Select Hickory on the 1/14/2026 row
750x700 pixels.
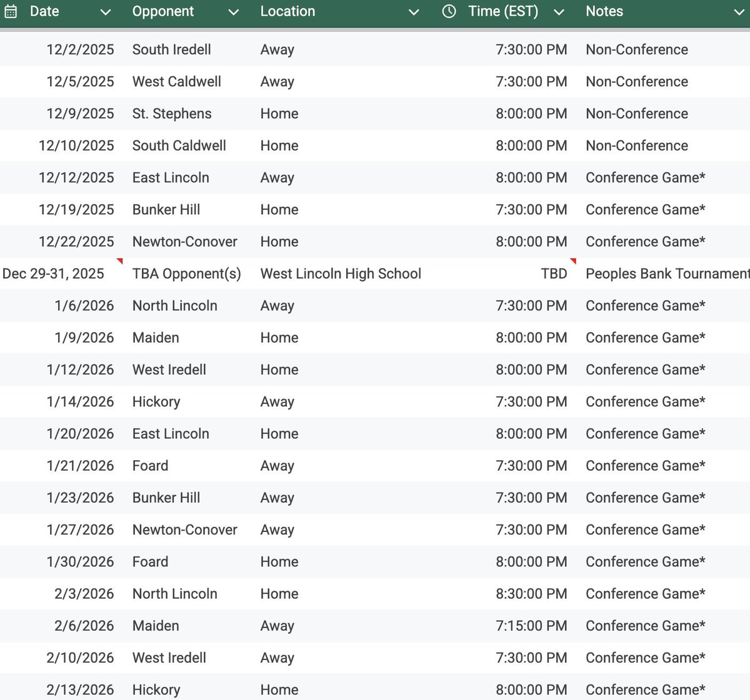tap(156, 402)
